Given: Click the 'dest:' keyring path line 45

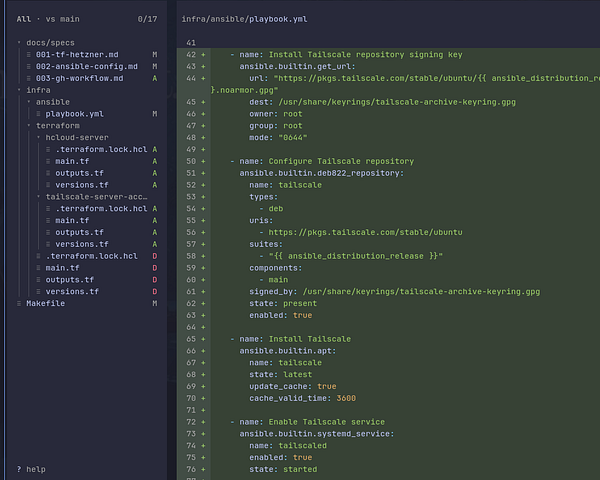Looking at the screenshot, I should coord(382,102).
